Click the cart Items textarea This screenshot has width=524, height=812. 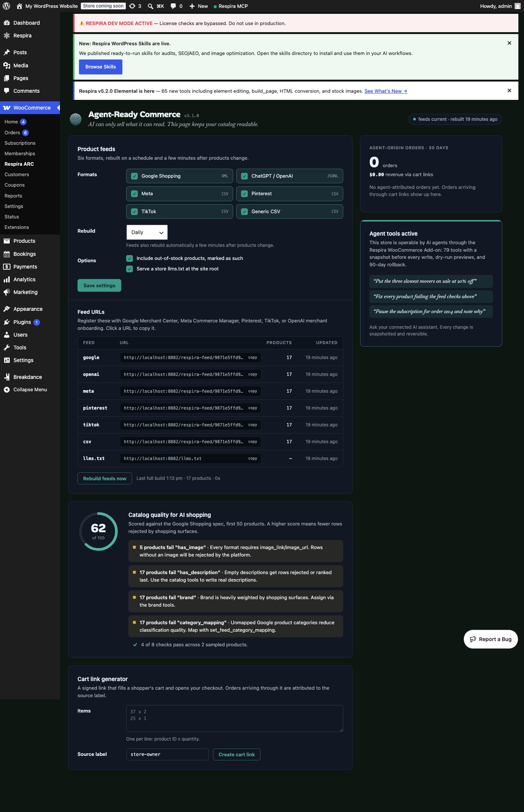[235, 718]
